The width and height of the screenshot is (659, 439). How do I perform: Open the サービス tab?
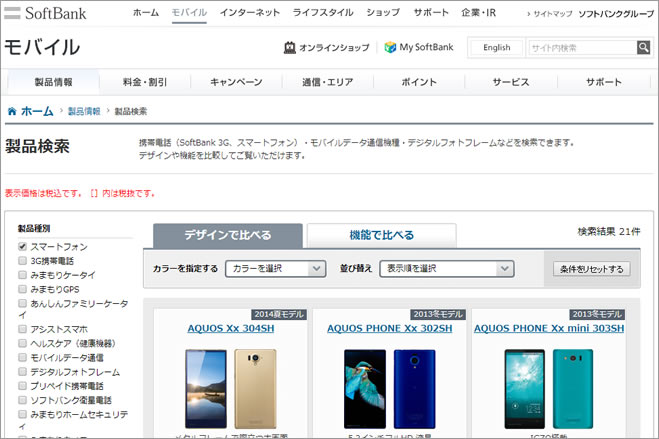click(511, 82)
